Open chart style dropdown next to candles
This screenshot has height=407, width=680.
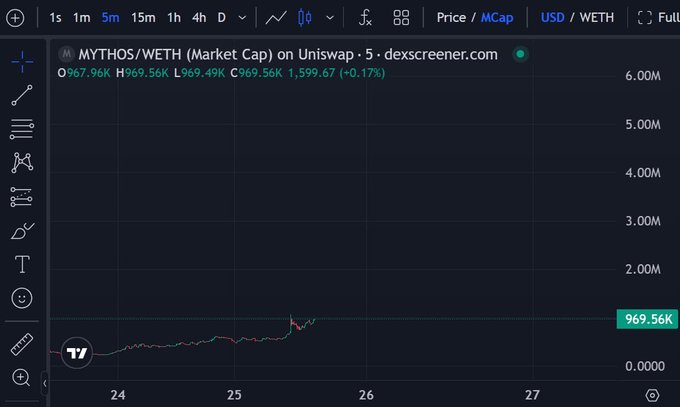click(330, 18)
